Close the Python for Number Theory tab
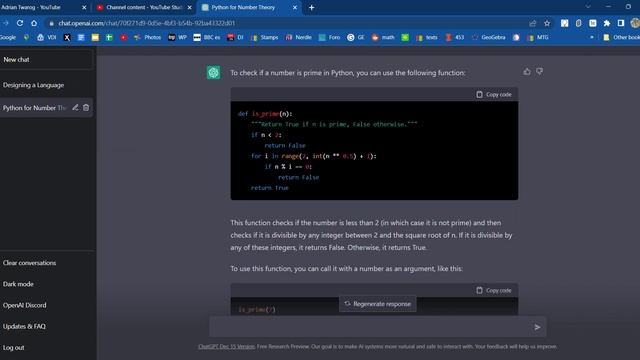Screen dimensions: 640x360 [295, 7]
